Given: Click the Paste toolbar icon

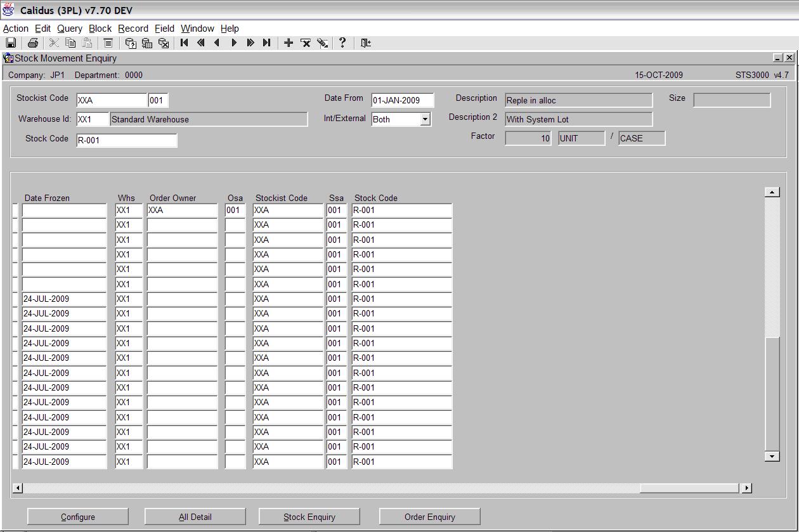Looking at the screenshot, I should [x=87, y=43].
